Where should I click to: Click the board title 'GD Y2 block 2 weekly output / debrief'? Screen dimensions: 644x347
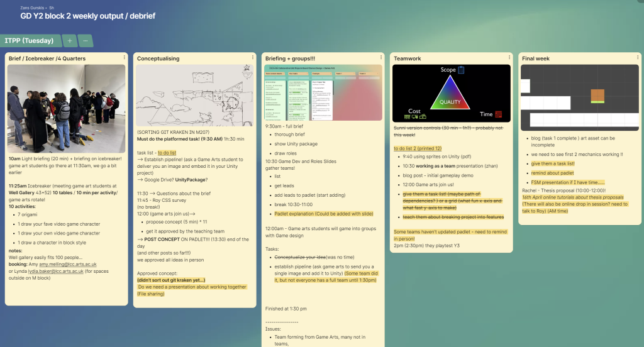click(88, 16)
